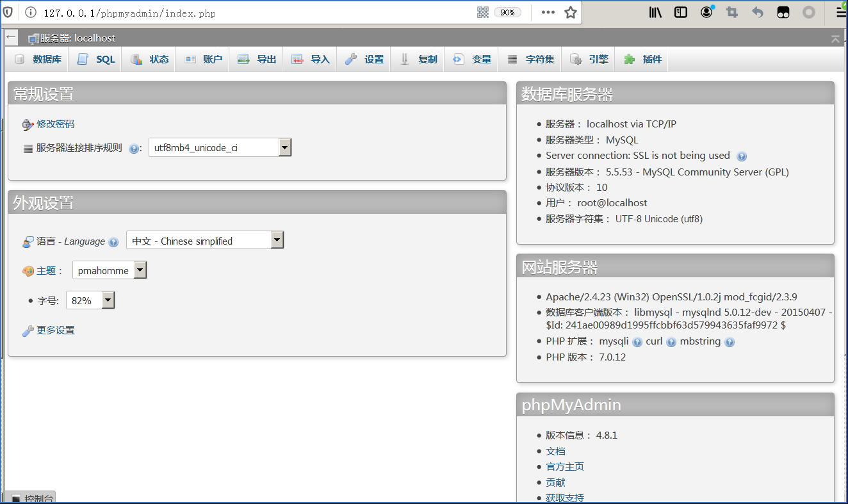Click the black square extension icon
The image size is (848, 504).
[783, 12]
